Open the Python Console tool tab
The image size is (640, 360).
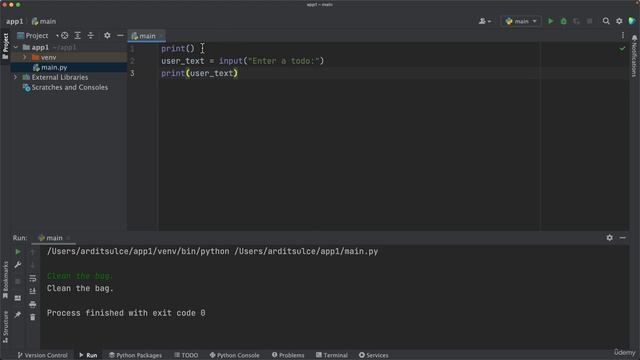click(x=234, y=355)
